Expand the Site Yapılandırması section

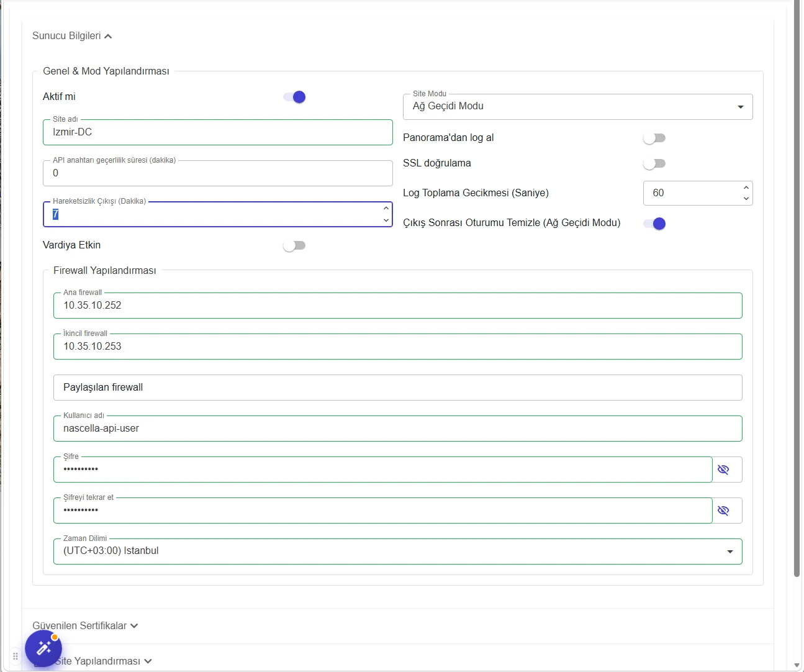[x=103, y=661]
